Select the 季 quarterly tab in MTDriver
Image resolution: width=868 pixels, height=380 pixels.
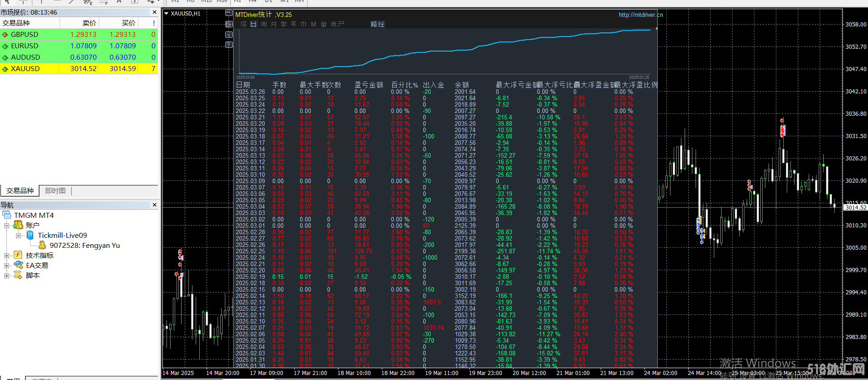284,24
